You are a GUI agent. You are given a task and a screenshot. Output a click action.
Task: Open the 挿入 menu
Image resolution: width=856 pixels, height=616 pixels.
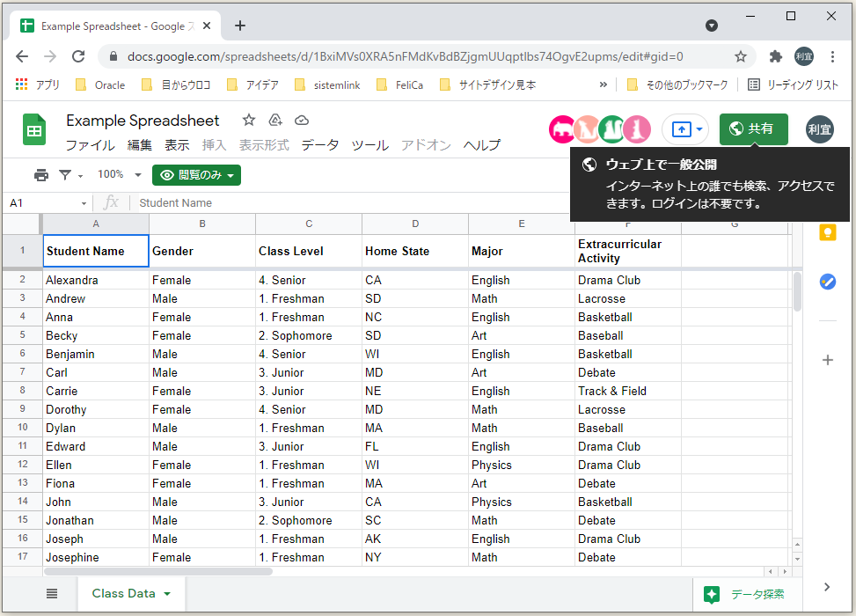[x=216, y=145]
